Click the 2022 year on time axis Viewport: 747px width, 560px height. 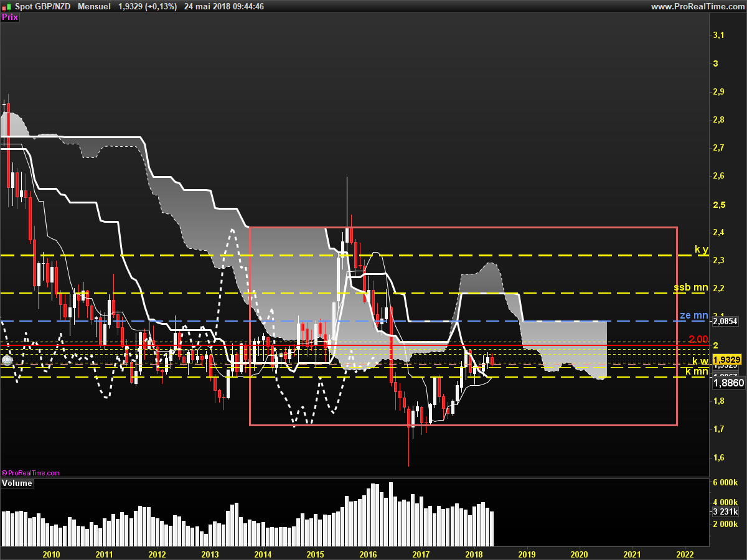(x=685, y=554)
